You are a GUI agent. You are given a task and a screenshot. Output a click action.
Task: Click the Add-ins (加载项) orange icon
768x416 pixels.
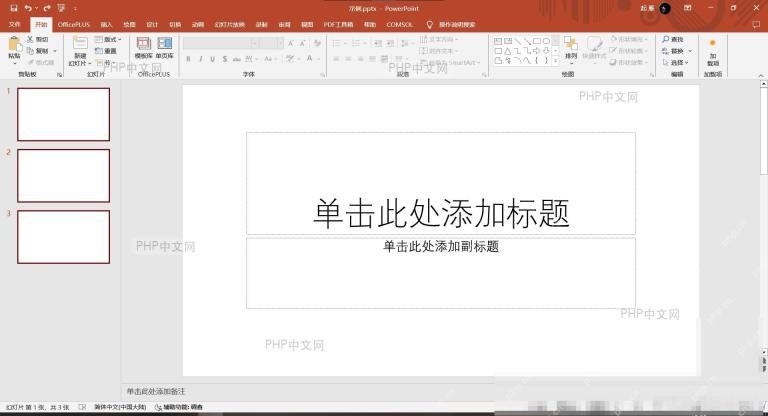pos(713,43)
